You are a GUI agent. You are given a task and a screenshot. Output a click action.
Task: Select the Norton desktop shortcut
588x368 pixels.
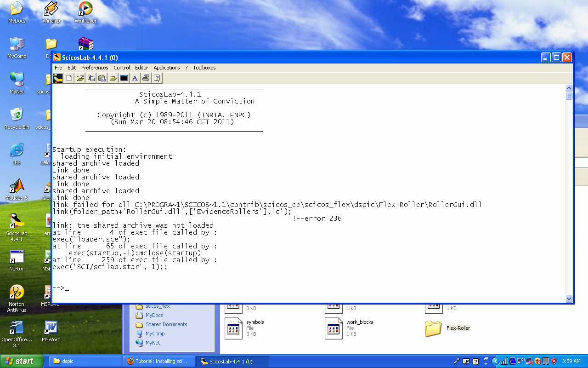[x=17, y=260]
